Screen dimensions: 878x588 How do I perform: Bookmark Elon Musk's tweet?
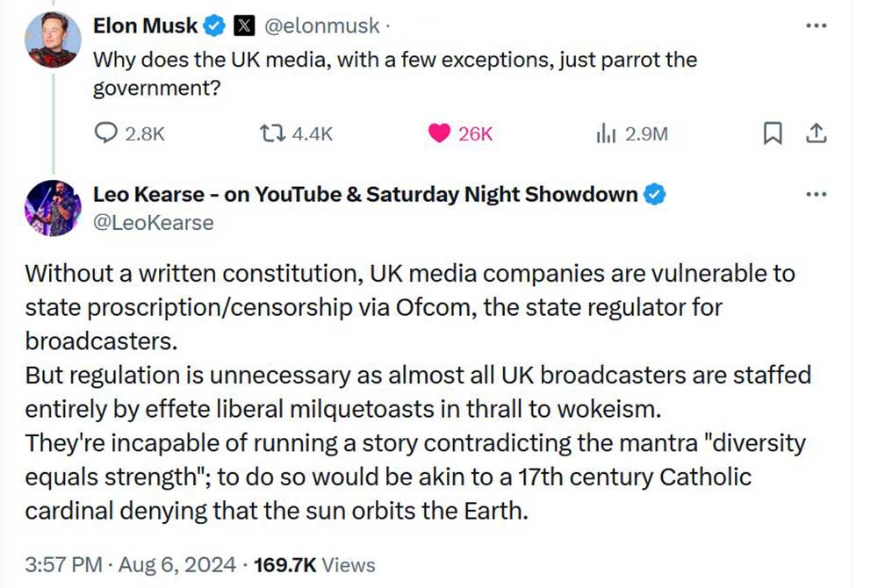[772, 133]
